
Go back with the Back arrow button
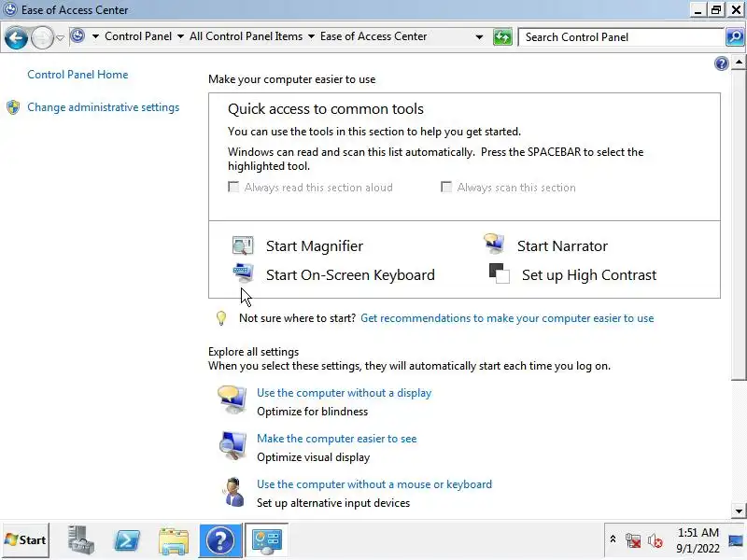(x=16, y=37)
